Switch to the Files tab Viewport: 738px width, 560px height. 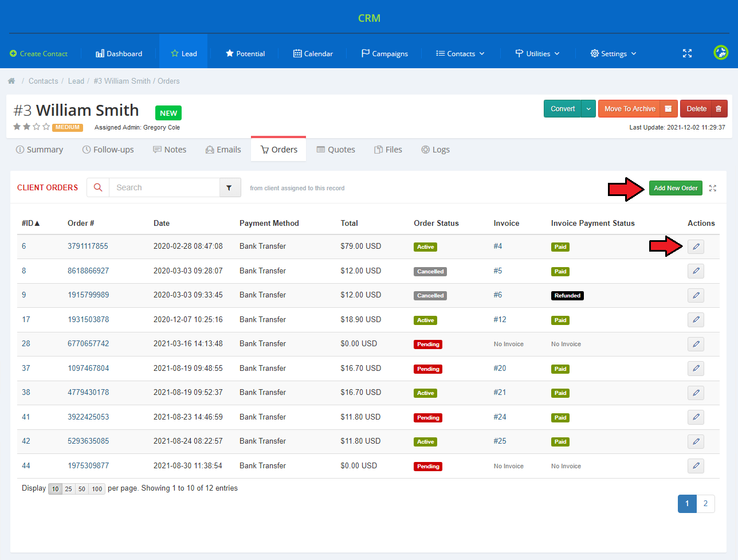coord(388,150)
